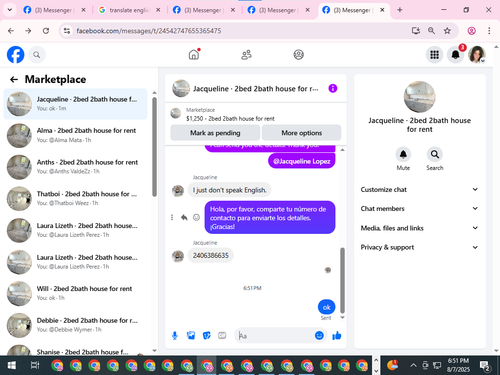The height and width of the screenshot is (375, 500).
Task: Open the Windows Start button
Action: [x=12, y=365]
